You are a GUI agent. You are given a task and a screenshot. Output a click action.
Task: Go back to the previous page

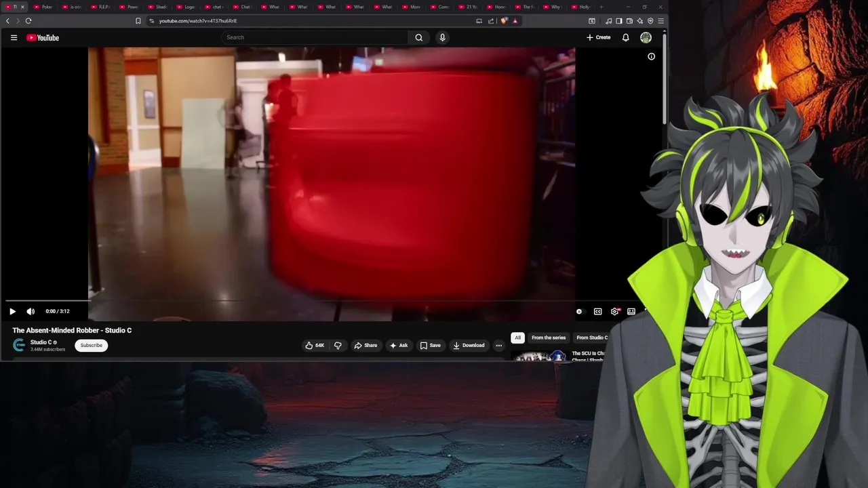tap(7, 21)
